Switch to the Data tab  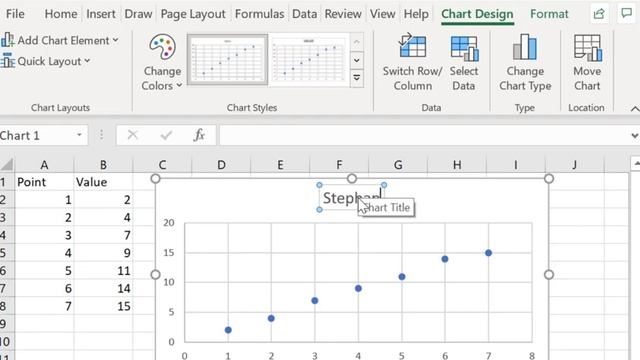(304, 14)
